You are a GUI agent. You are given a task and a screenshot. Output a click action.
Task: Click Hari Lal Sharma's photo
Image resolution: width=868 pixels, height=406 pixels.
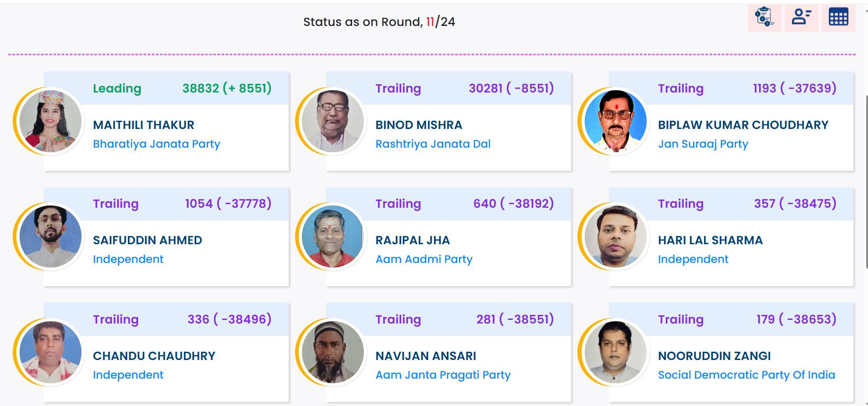pyautogui.click(x=615, y=236)
